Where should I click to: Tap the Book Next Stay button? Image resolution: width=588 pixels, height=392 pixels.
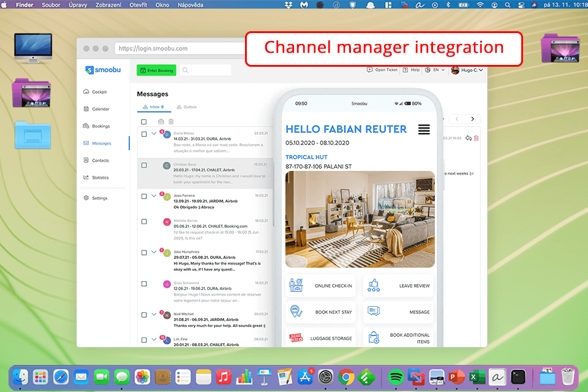(320, 312)
